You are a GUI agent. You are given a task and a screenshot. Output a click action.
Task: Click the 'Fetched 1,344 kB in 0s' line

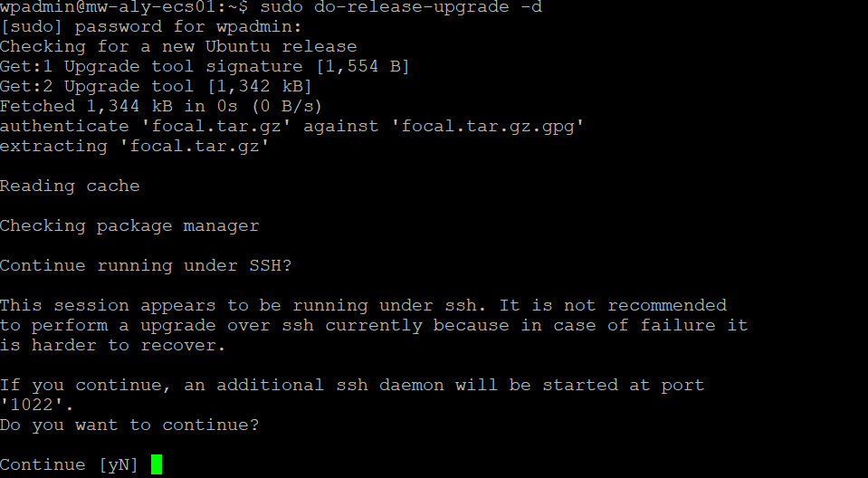161,106
